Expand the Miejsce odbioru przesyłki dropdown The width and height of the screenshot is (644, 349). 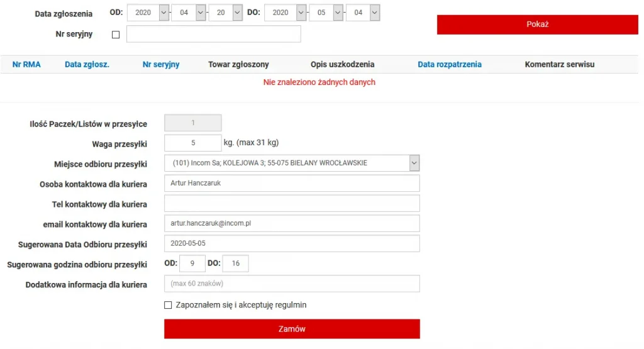click(292, 163)
